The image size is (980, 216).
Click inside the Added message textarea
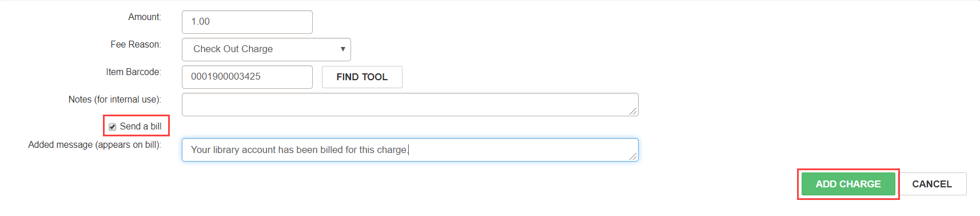[x=410, y=150]
